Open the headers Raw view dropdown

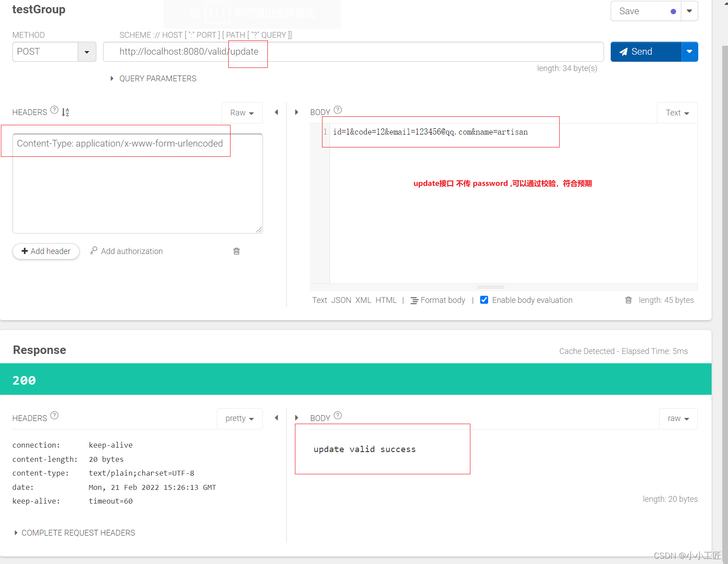(242, 113)
